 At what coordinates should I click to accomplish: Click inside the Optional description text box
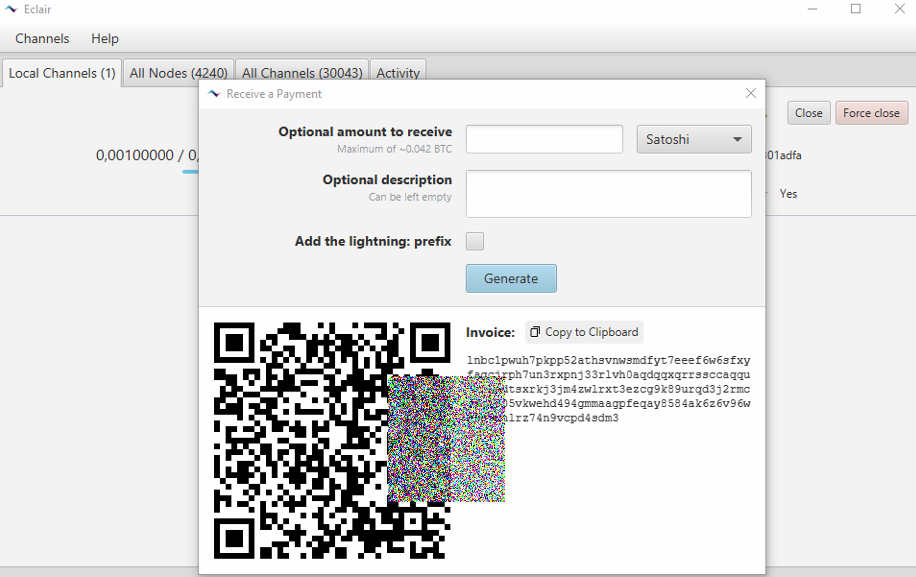click(608, 193)
